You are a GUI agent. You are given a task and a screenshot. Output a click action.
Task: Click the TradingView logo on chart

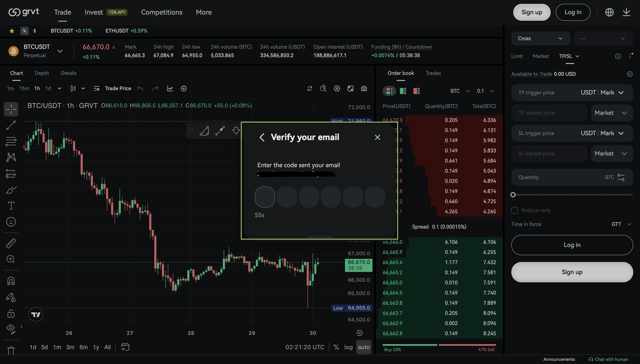(36, 314)
